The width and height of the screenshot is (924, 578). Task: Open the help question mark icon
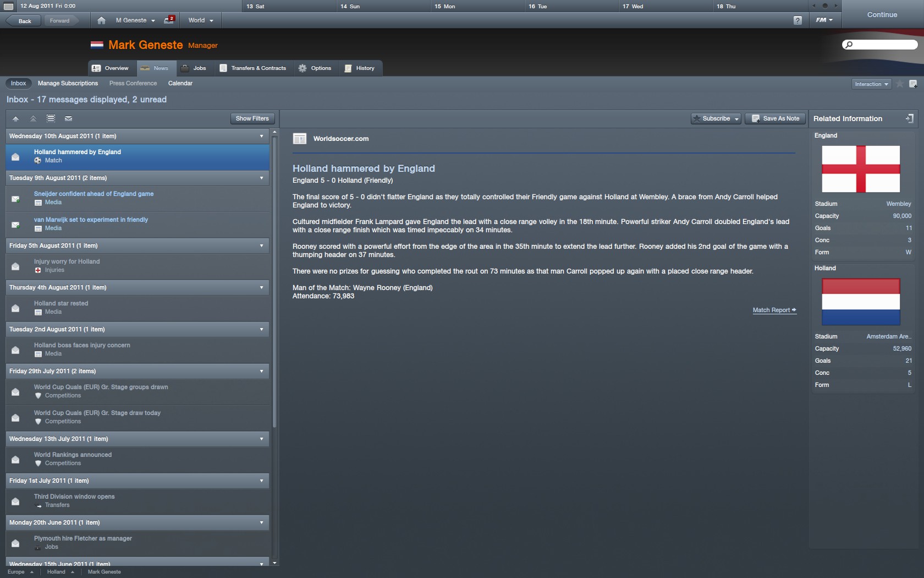tap(798, 20)
